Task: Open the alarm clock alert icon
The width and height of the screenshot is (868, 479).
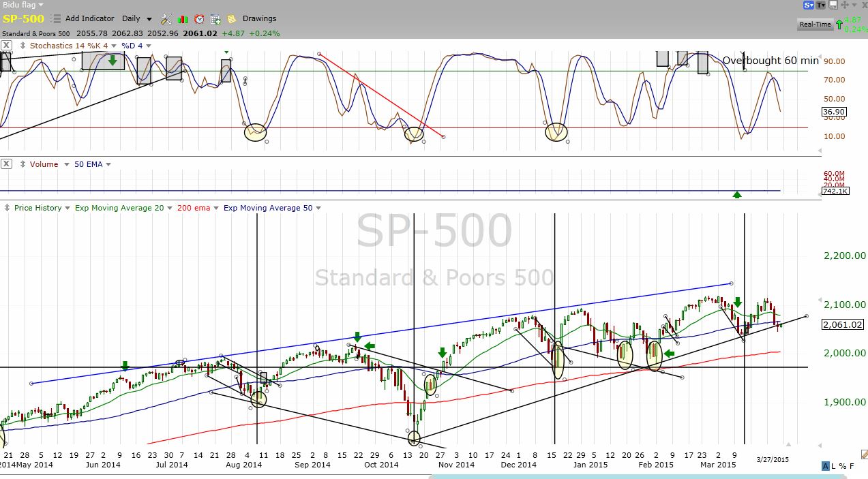Action: click(x=199, y=19)
